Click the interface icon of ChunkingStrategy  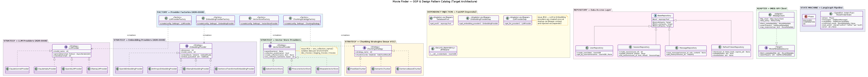tap(364, 48)
